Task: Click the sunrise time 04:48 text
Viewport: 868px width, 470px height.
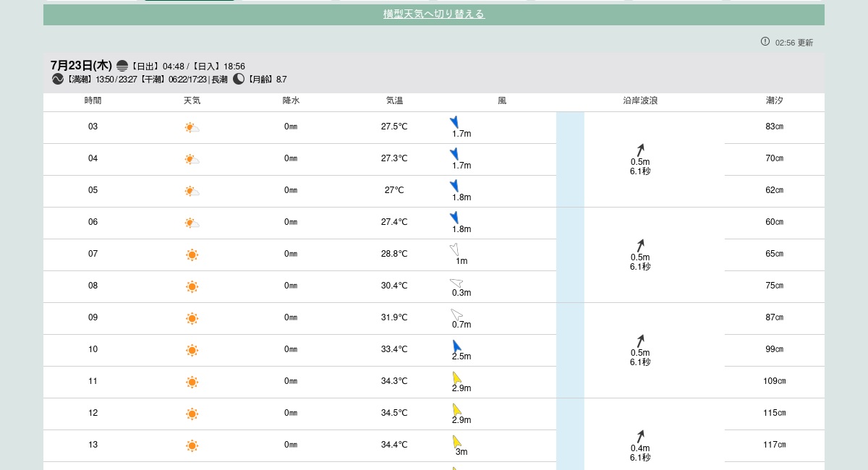Action: pyautogui.click(x=174, y=67)
